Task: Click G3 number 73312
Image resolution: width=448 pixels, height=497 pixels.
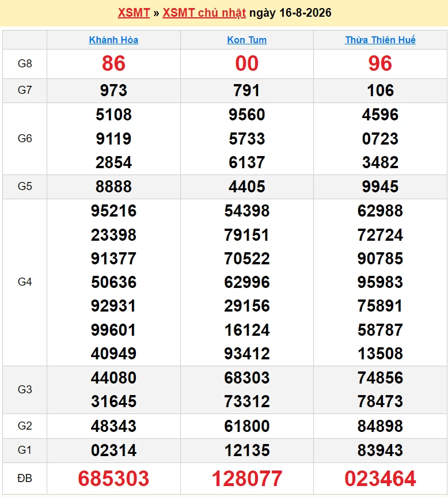Action: coord(247,401)
